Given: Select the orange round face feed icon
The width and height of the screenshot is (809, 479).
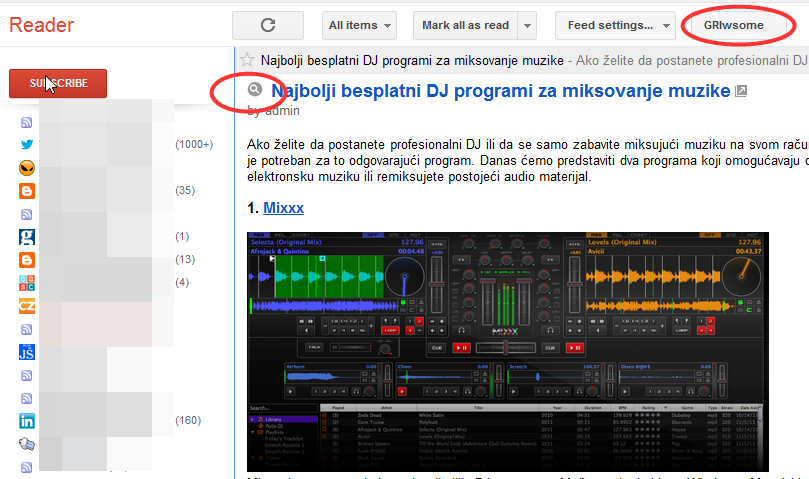Looking at the screenshot, I should (x=27, y=168).
